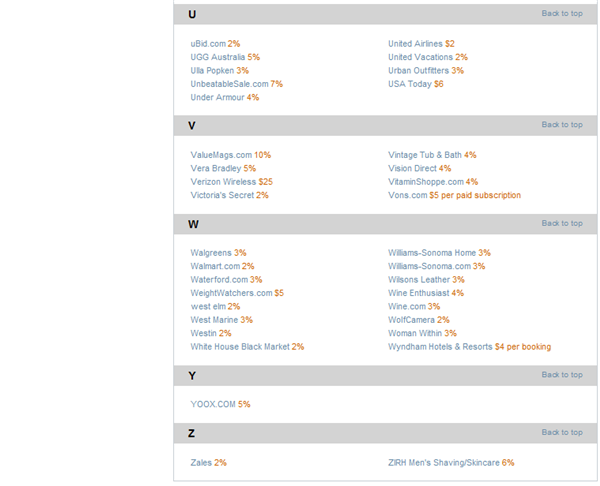Screen dimensions: 600x486
Task: Open Zales 2% store link
Action: pos(209,463)
